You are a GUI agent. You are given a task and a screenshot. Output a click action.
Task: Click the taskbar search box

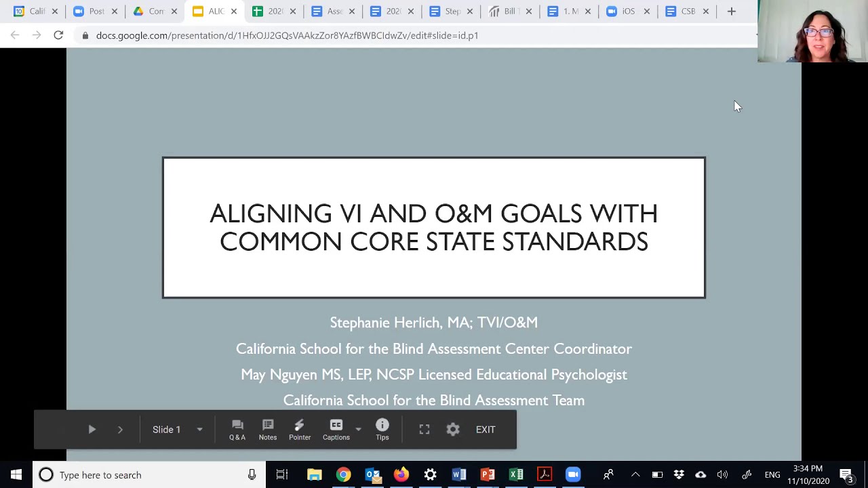pyautogui.click(x=149, y=475)
